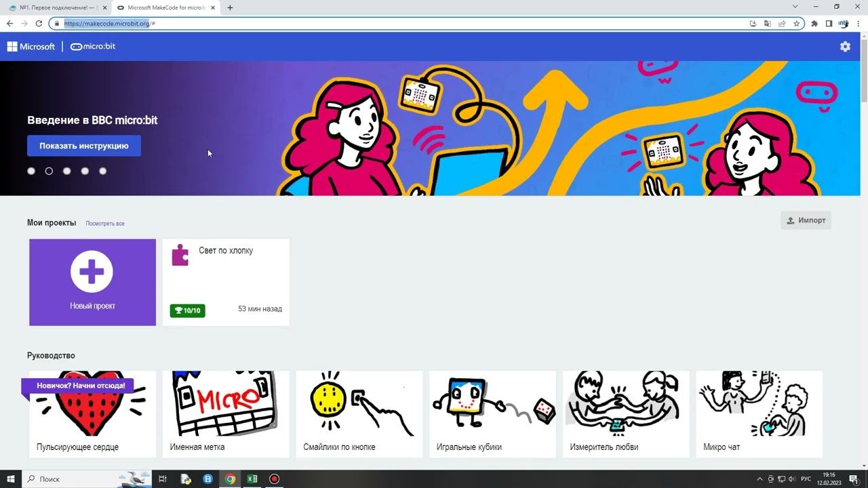Image resolution: width=868 pixels, height=488 pixels.
Task: Select the fourth carousel dot
Action: 85,171
